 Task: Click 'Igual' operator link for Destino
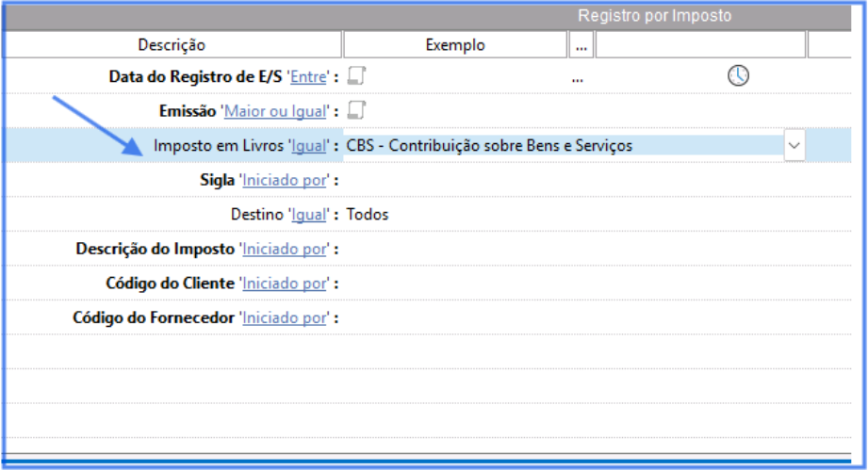308,215
